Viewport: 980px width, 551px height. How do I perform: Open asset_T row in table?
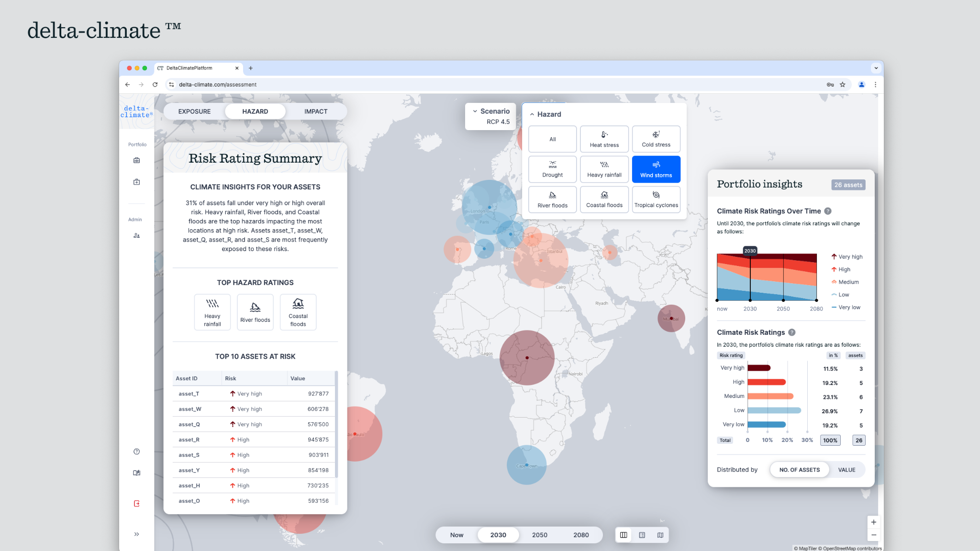point(254,394)
